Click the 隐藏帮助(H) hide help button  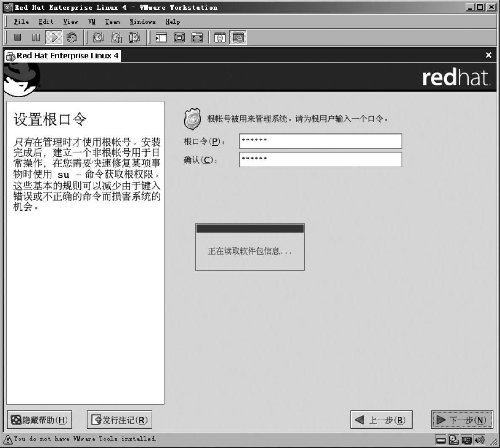[x=40, y=420]
